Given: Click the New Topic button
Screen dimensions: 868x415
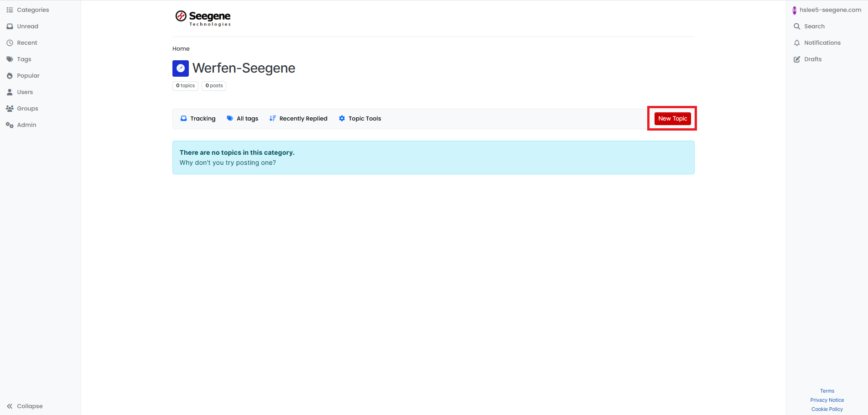Looking at the screenshot, I should pyautogui.click(x=672, y=119).
